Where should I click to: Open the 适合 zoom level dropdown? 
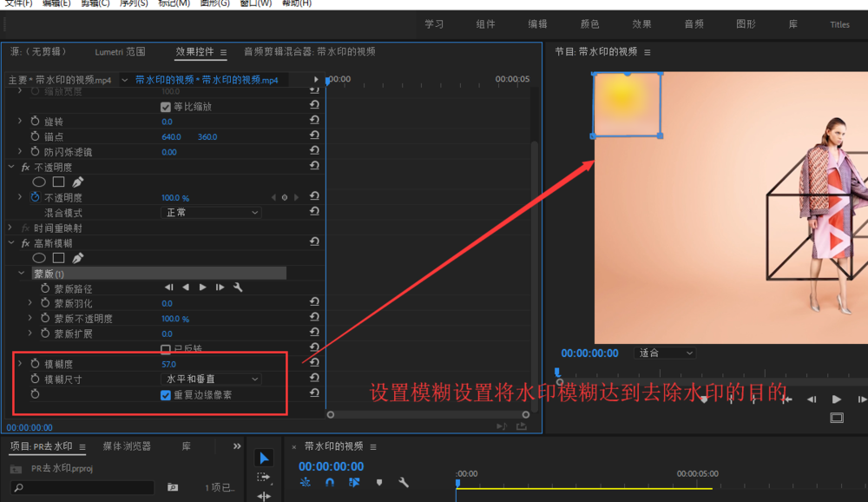tap(665, 353)
